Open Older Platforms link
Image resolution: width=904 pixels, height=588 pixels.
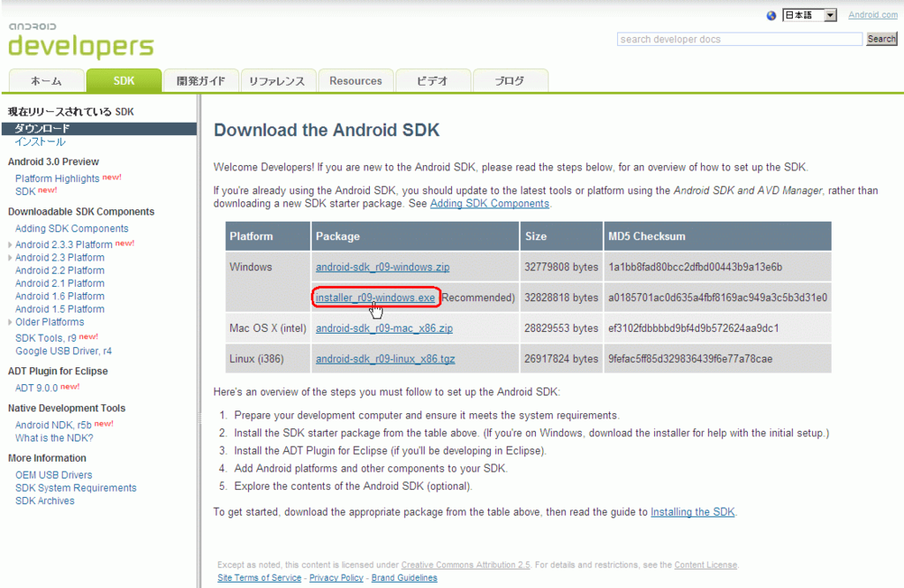(x=49, y=322)
